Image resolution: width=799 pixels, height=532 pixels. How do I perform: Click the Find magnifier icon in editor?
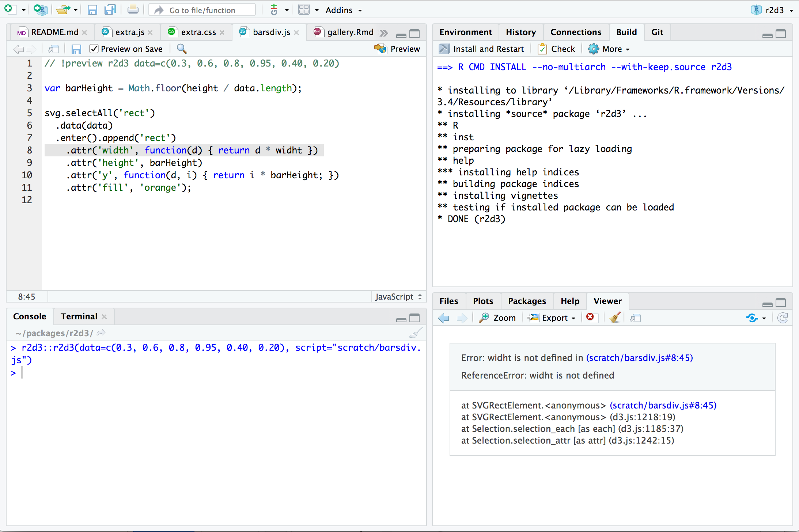click(x=182, y=49)
